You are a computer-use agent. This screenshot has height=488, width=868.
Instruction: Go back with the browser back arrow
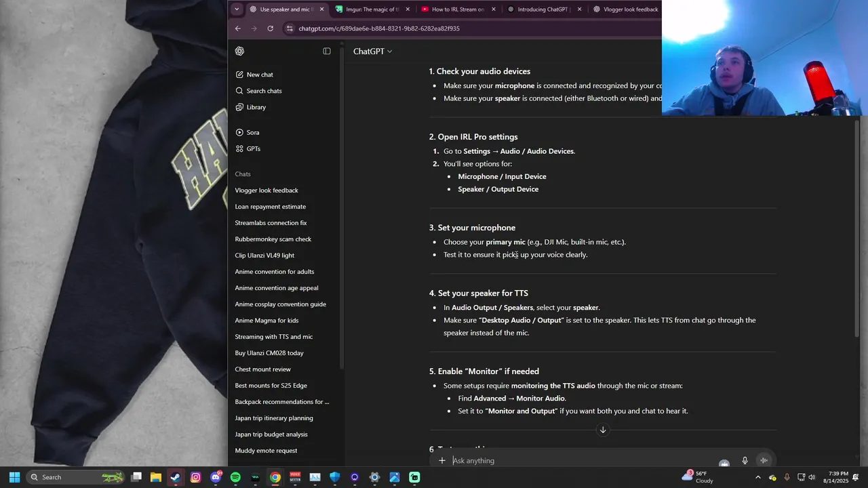[x=238, y=28]
